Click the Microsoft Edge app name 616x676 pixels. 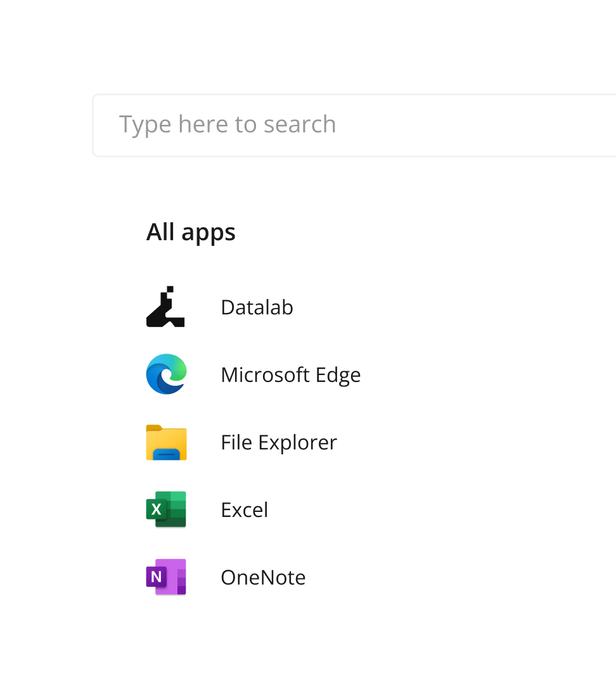click(x=290, y=374)
